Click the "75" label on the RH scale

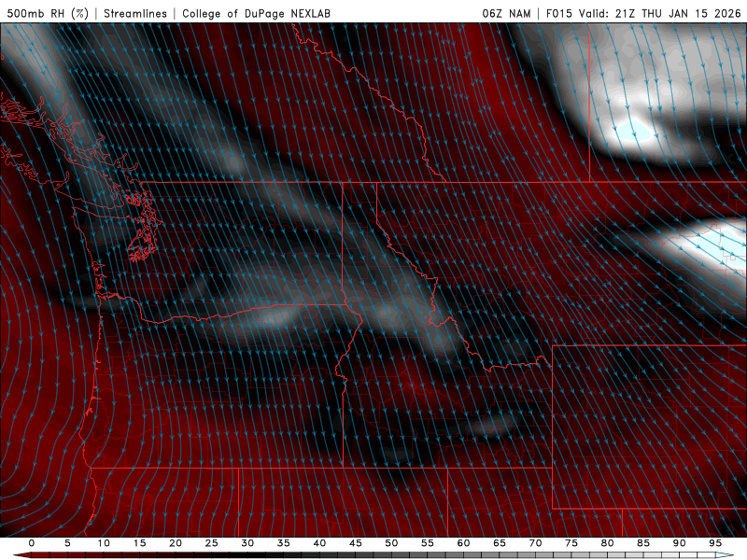tap(571, 543)
